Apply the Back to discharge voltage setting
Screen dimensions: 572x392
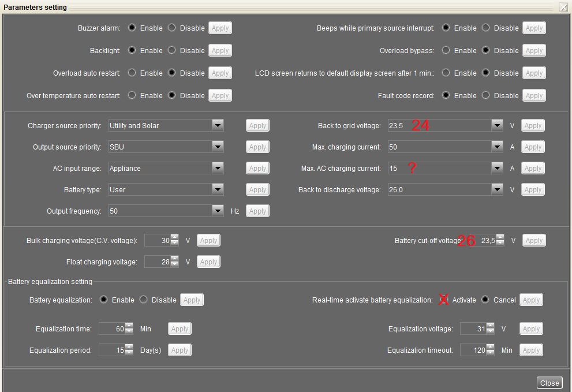click(533, 190)
